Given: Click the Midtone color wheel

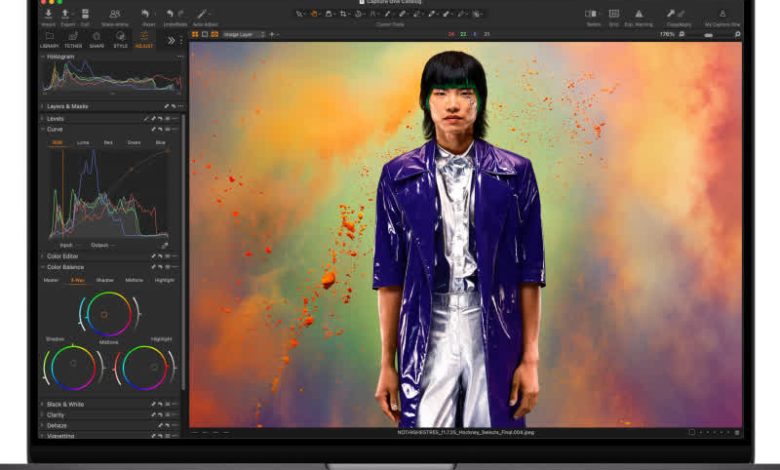Looking at the screenshot, I should click(105, 314).
